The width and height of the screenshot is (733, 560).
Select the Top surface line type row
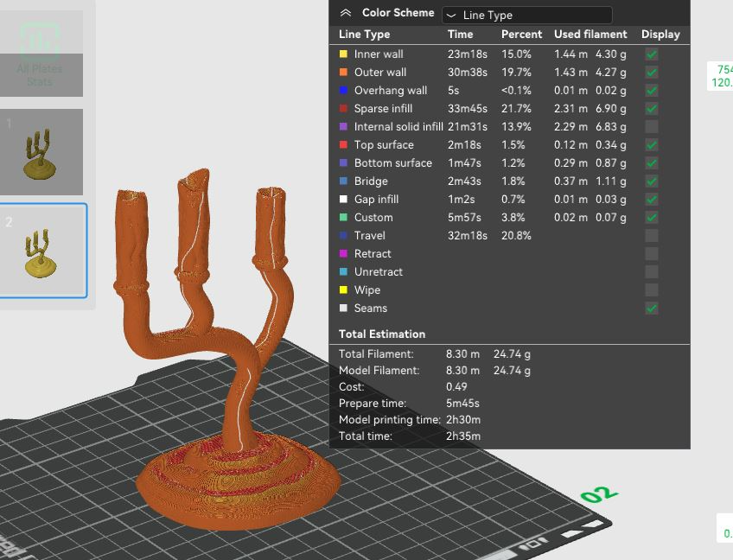[509, 145]
